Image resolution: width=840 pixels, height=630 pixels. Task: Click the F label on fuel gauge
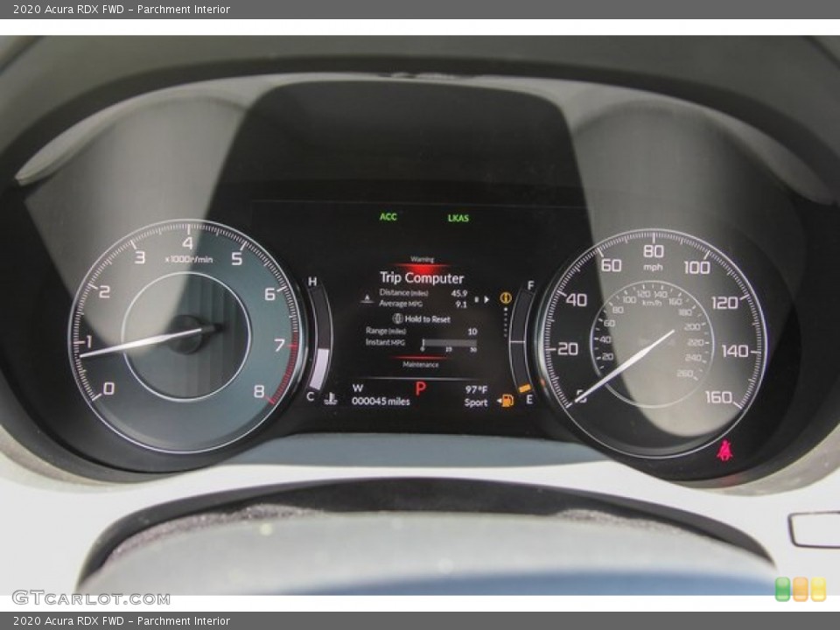point(530,285)
